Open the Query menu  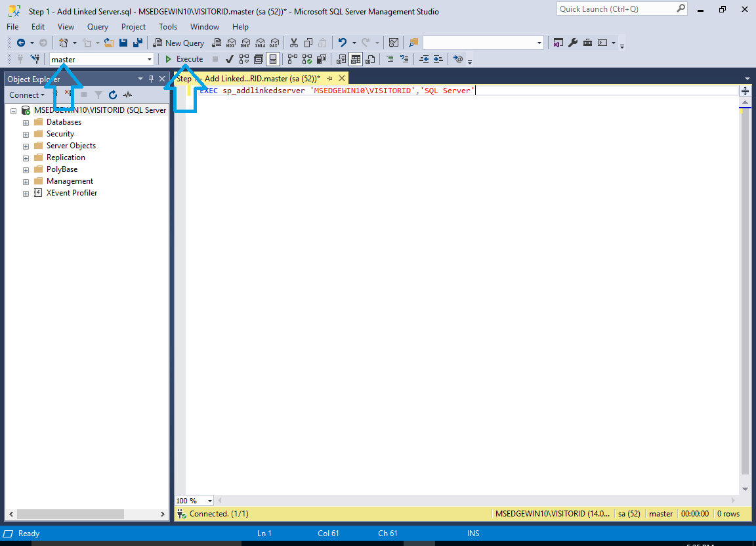pos(98,27)
